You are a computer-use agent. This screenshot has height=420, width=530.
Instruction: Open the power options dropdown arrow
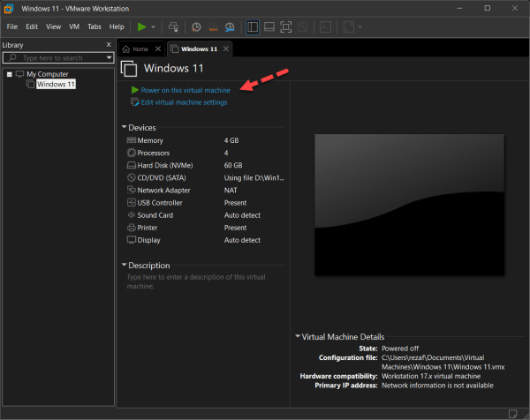point(154,27)
